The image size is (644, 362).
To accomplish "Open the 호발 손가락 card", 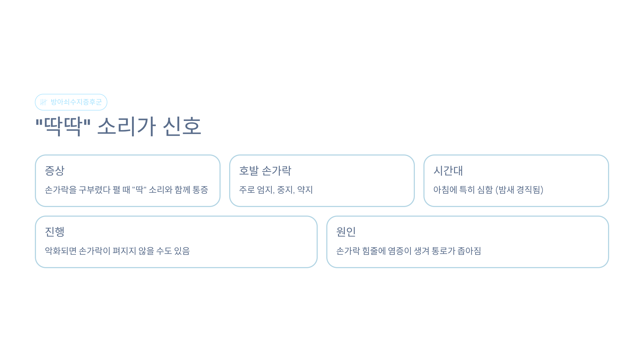I will [x=322, y=181].
